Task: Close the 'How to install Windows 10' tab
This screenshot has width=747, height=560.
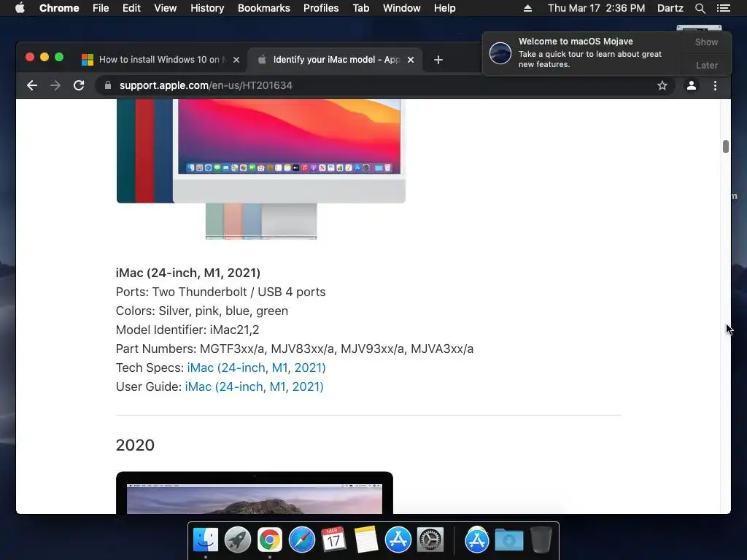Action: pos(236,60)
